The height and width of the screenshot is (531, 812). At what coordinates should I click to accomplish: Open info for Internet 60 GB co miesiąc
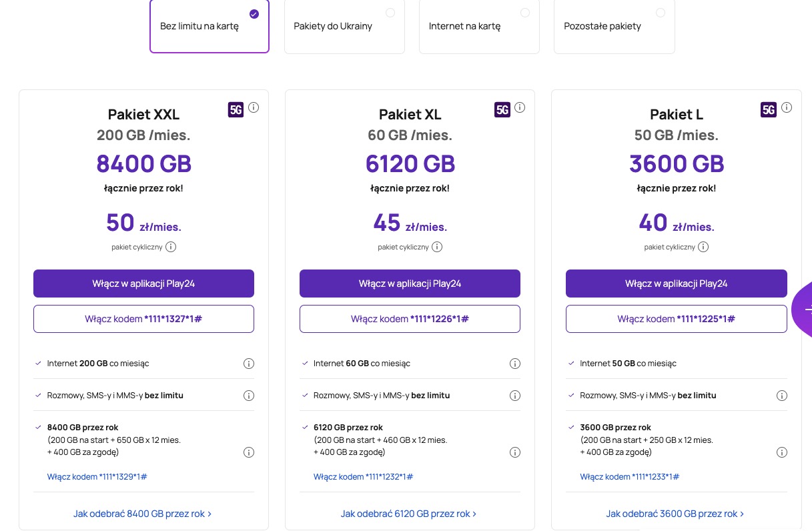515,364
